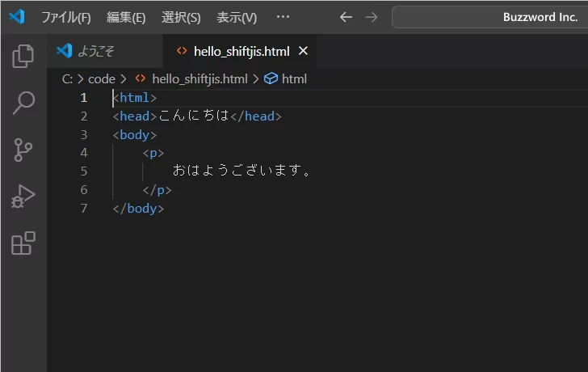Open the 編集(E) menu
This screenshot has height=372, width=588.
[x=126, y=17]
